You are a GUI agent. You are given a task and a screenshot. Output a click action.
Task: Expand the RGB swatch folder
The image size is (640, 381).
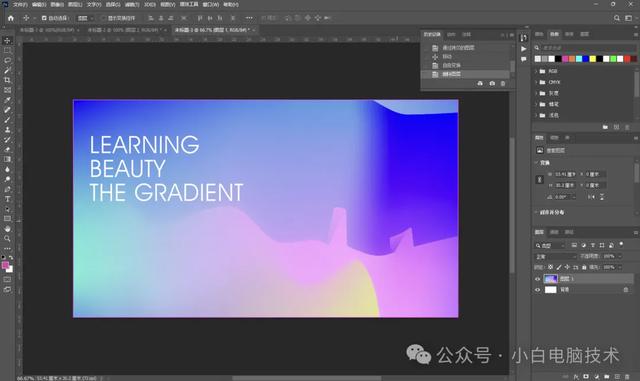[536, 71]
